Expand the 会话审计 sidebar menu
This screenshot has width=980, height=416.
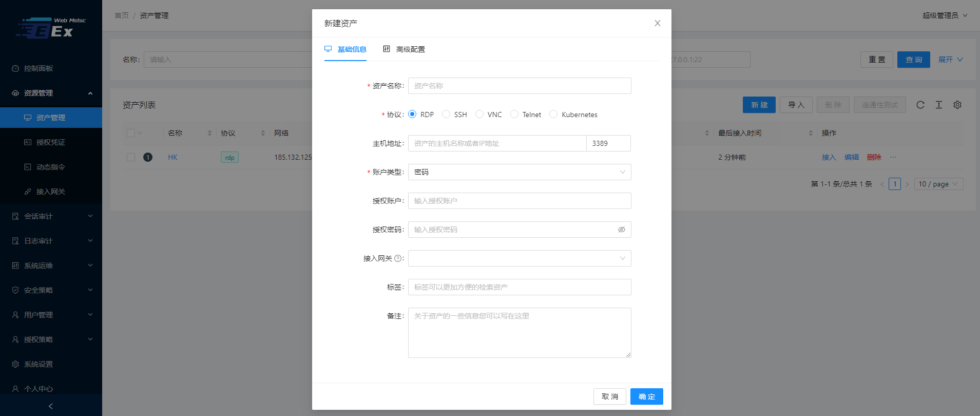coord(51,216)
